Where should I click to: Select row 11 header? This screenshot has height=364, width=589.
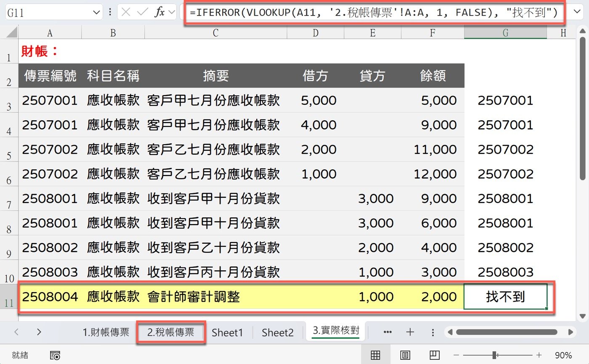(9, 297)
